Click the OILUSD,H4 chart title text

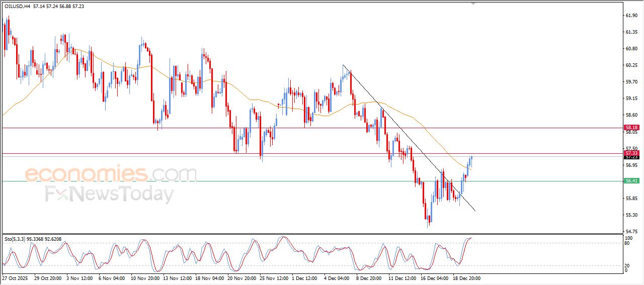(17, 6)
